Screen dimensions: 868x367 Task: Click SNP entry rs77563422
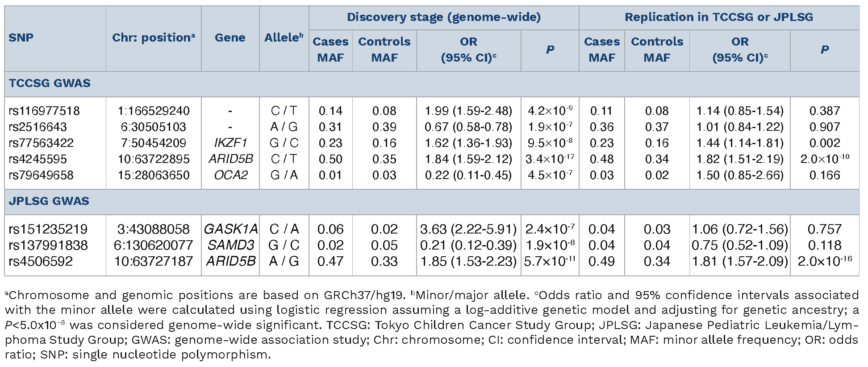[x=41, y=143]
